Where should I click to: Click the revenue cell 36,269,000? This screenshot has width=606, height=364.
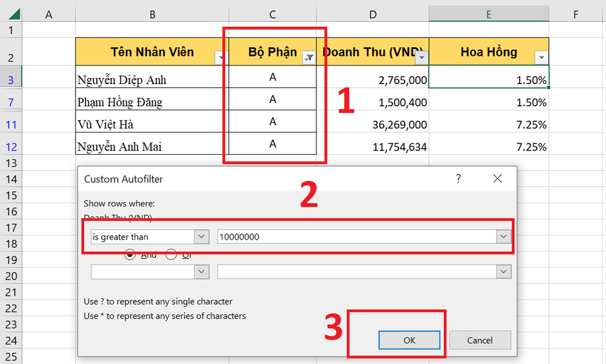click(372, 122)
